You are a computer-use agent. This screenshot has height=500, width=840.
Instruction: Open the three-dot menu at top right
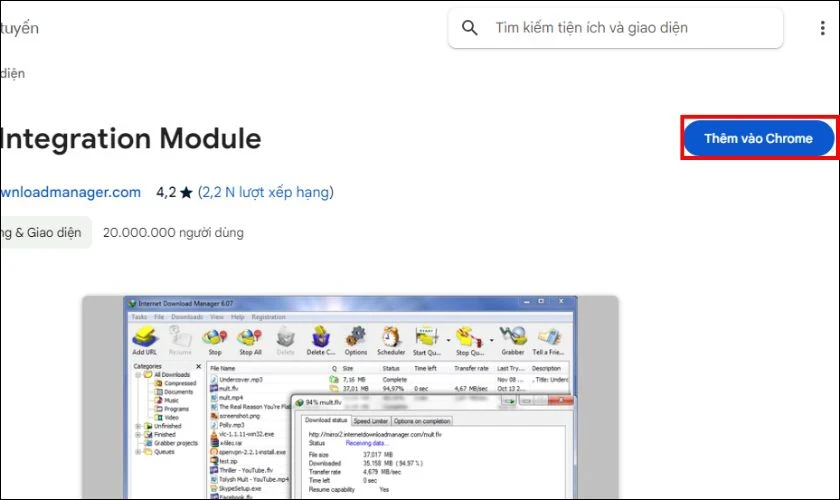(822, 28)
